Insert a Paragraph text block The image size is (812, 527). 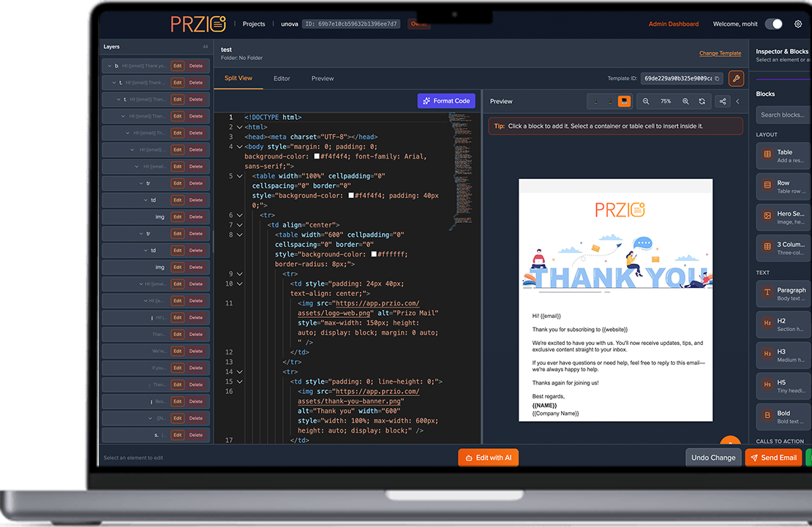click(783, 293)
